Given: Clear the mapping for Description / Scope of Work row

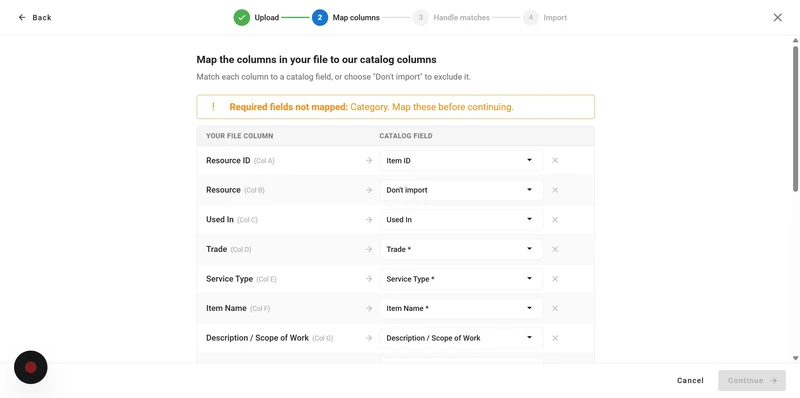Looking at the screenshot, I should [x=555, y=338].
